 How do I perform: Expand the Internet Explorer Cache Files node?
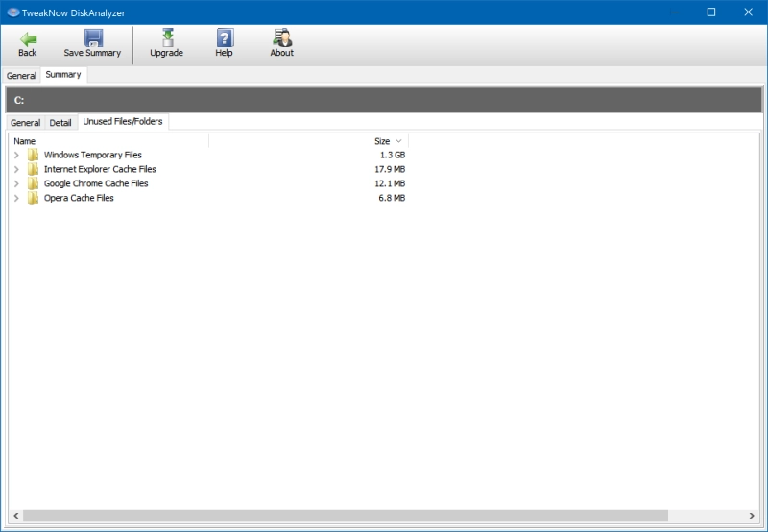coord(16,169)
